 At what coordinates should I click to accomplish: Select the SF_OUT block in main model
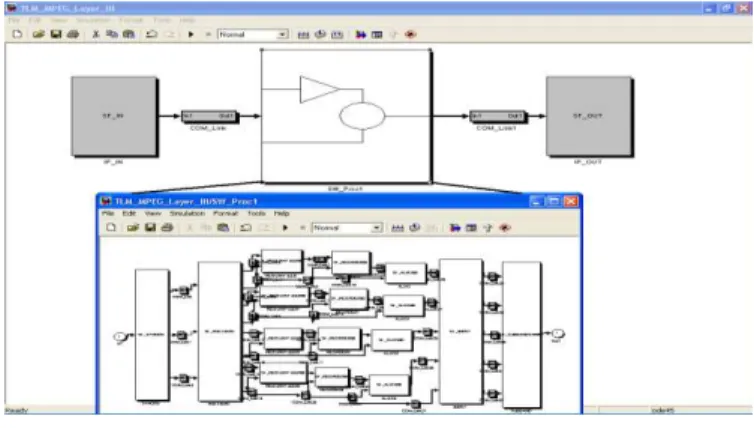589,116
